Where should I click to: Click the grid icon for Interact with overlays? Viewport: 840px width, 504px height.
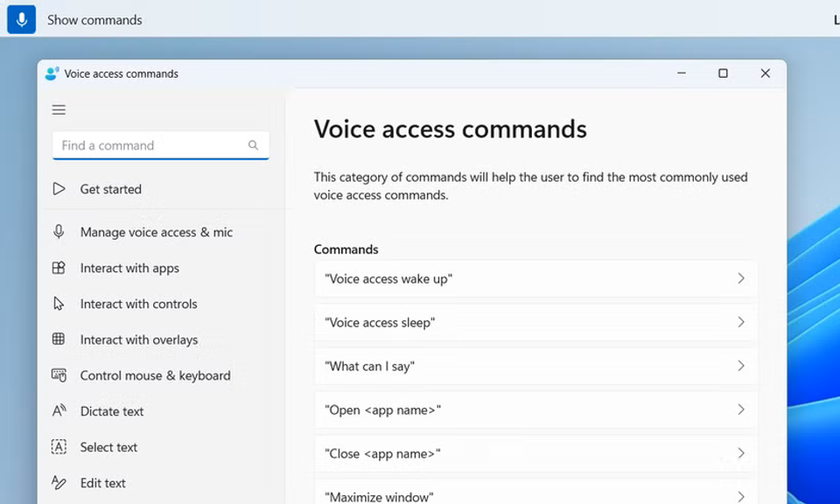coord(59,339)
